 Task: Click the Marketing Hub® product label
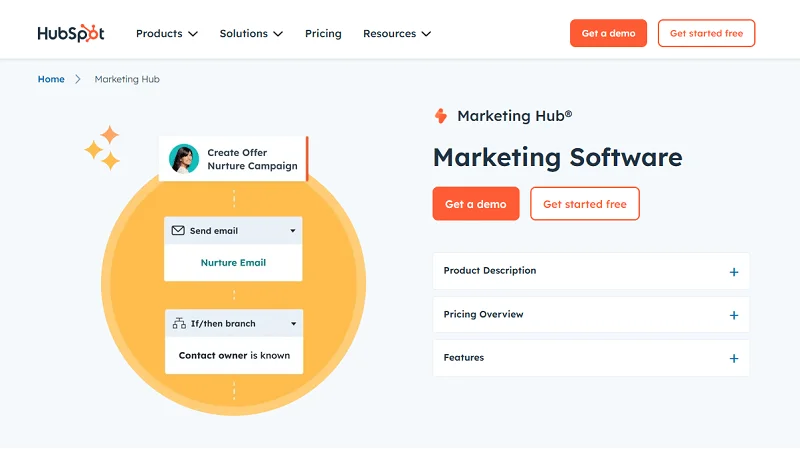coord(514,116)
